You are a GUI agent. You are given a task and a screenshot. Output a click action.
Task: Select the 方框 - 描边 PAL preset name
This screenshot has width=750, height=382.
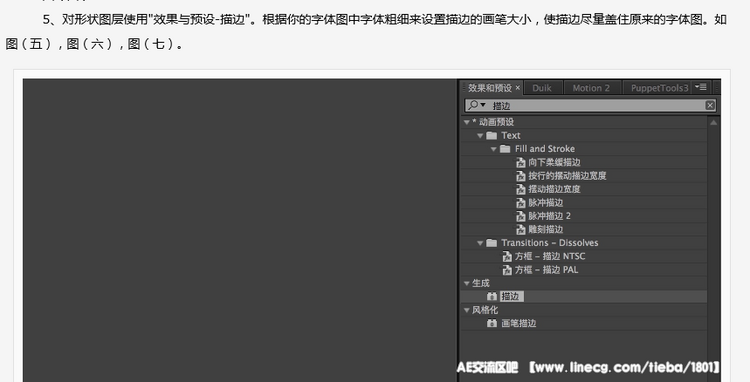point(546,270)
